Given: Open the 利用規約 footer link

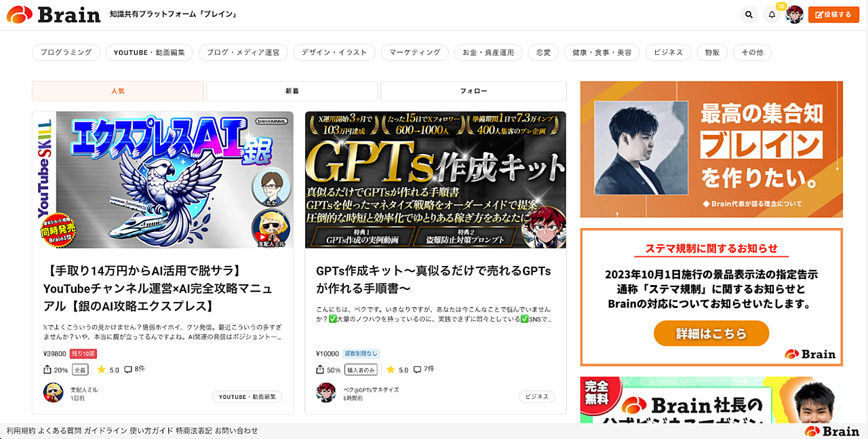Looking at the screenshot, I should point(21,431).
